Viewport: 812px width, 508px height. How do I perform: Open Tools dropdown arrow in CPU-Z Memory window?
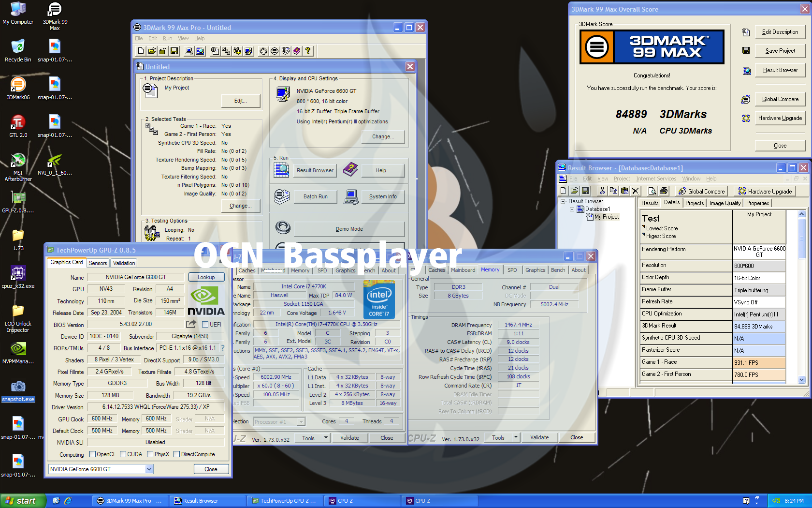click(x=516, y=437)
